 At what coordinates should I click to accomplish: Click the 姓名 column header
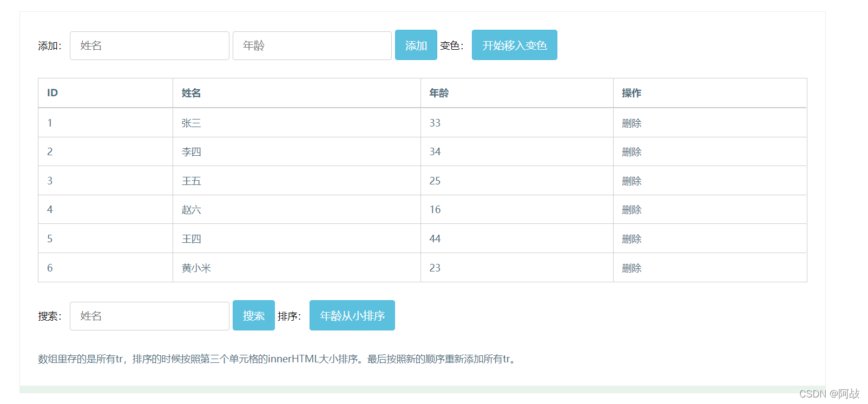[x=297, y=93]
